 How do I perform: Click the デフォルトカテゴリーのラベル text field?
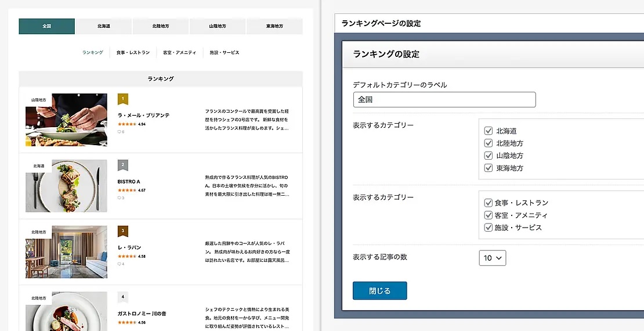tap(444, 99)
